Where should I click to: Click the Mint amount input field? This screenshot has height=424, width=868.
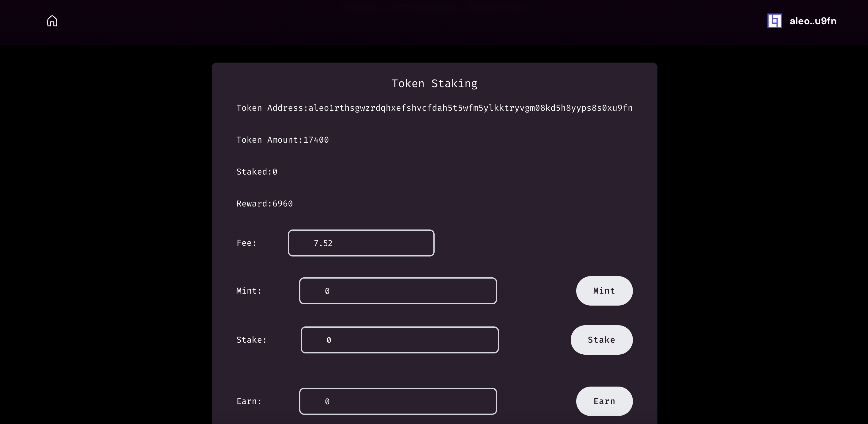[398, 291]
